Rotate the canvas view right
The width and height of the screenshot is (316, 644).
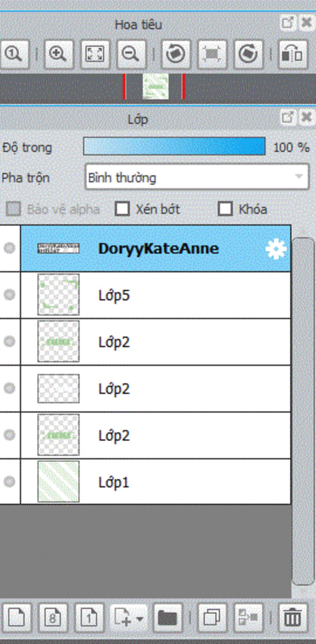248,54
